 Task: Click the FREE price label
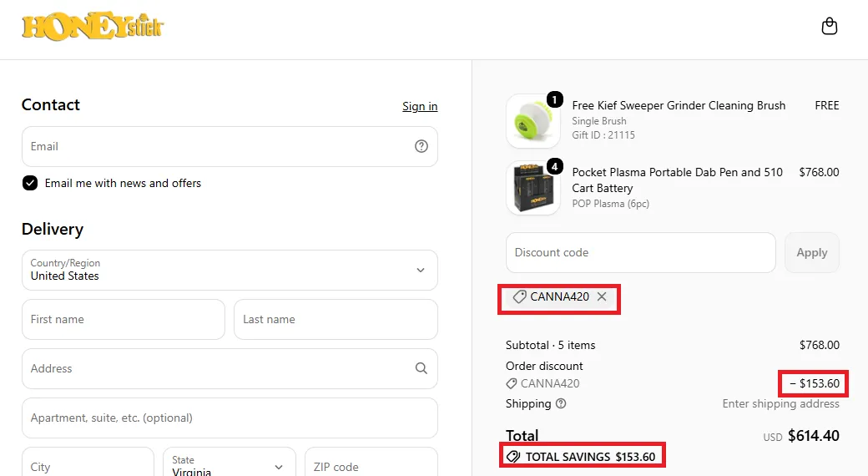click(x=827, y=105)
